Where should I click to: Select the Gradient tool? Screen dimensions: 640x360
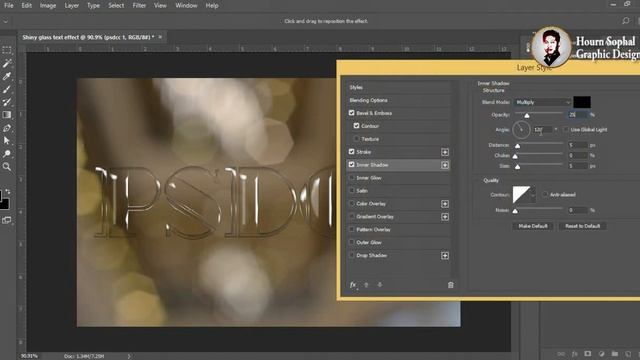[7, 115]
